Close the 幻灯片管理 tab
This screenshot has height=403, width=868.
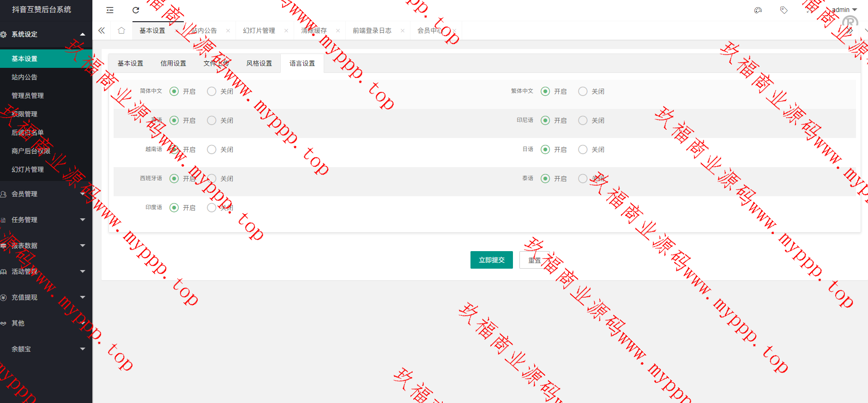coord(286,31)
